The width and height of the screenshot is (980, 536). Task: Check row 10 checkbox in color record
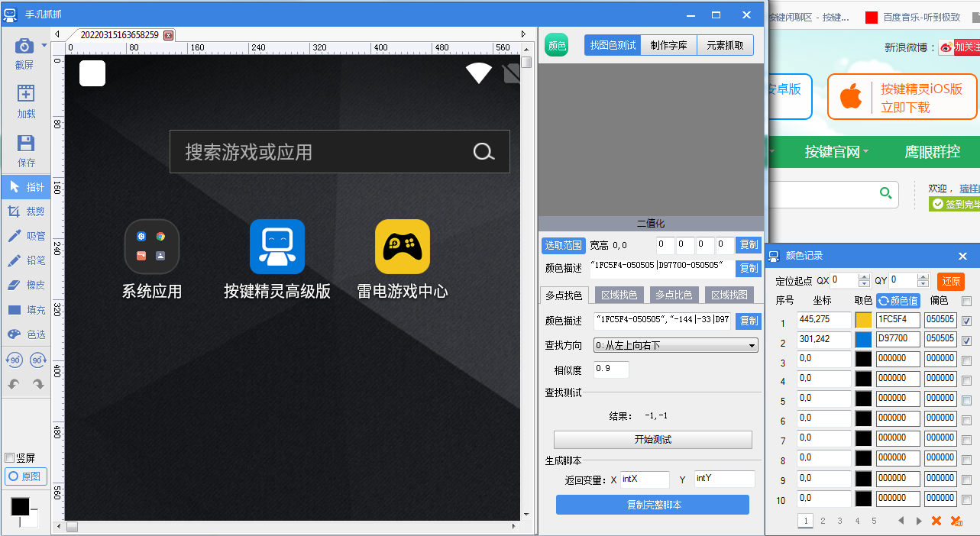pos(966,499)
